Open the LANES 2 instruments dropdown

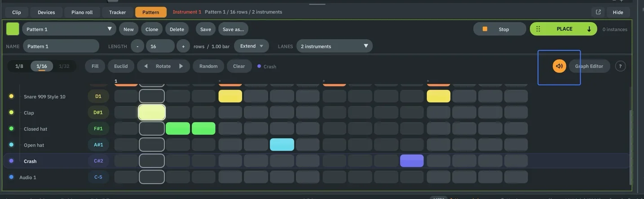click(334, 46)
